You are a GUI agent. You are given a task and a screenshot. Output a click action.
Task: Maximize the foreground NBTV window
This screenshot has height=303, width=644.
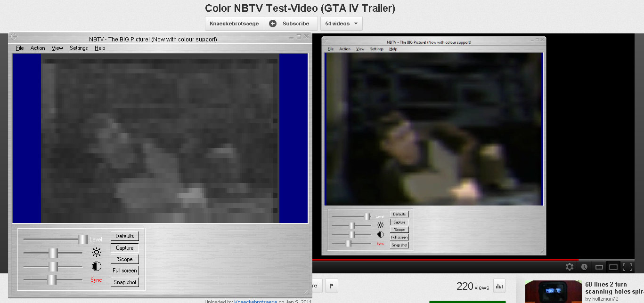click(x=299, y=36)
